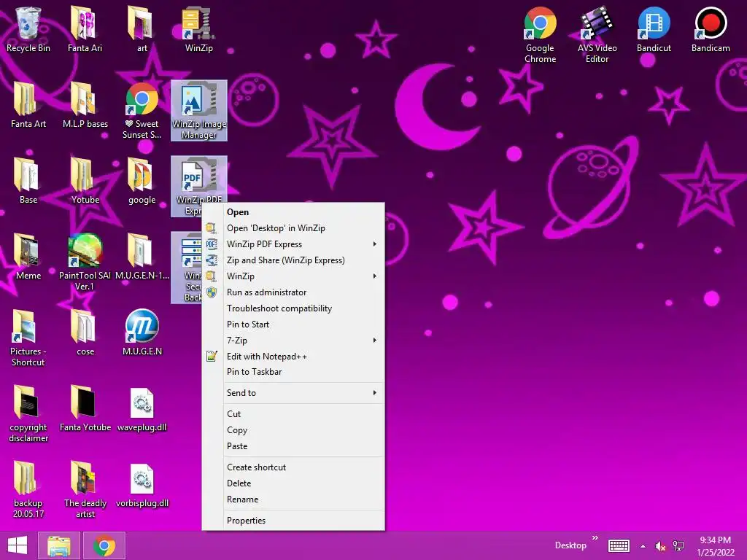Expand the Send to submenu
747x560 pixels.
293,393
